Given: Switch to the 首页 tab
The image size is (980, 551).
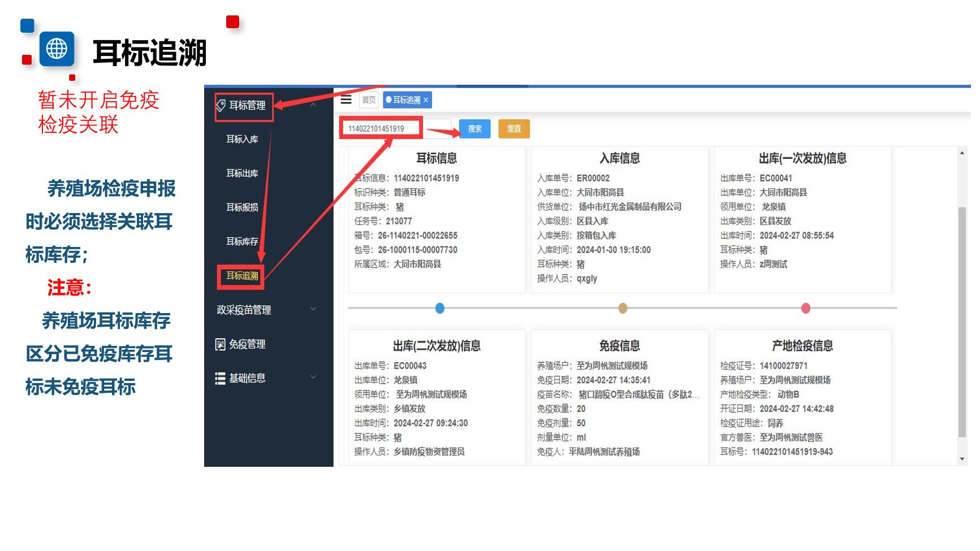Looking at the screenshot, I should pos(369,100).
